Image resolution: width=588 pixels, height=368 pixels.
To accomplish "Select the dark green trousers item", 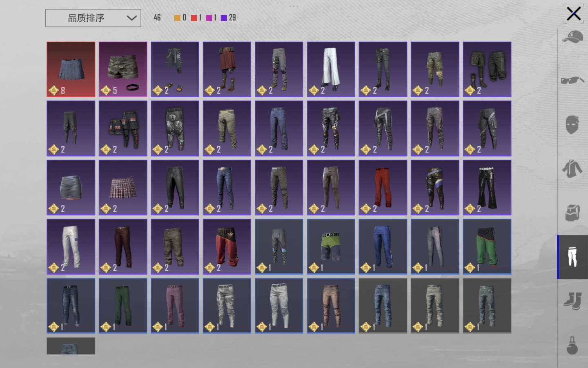I will pyautogui.click(x=123, y=306).
